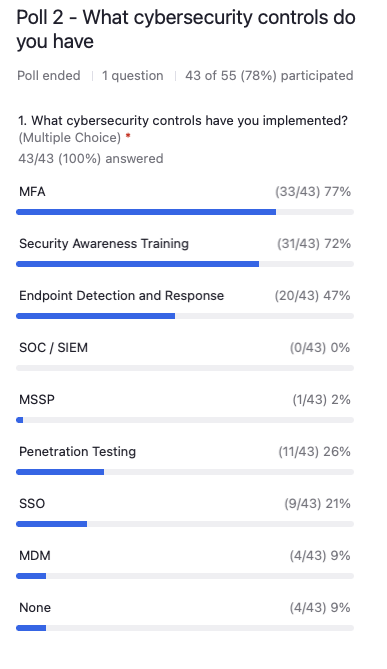The height and width of the screenshot is (669, 387).
Task: Click the '43 of 55 (78%) participated' text
Action: (269, 76)
